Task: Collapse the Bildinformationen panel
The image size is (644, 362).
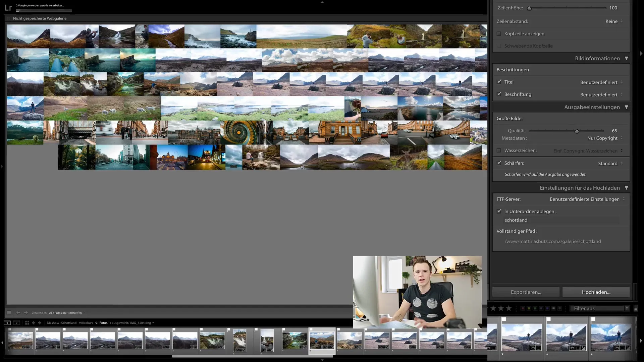Action: 626,58
